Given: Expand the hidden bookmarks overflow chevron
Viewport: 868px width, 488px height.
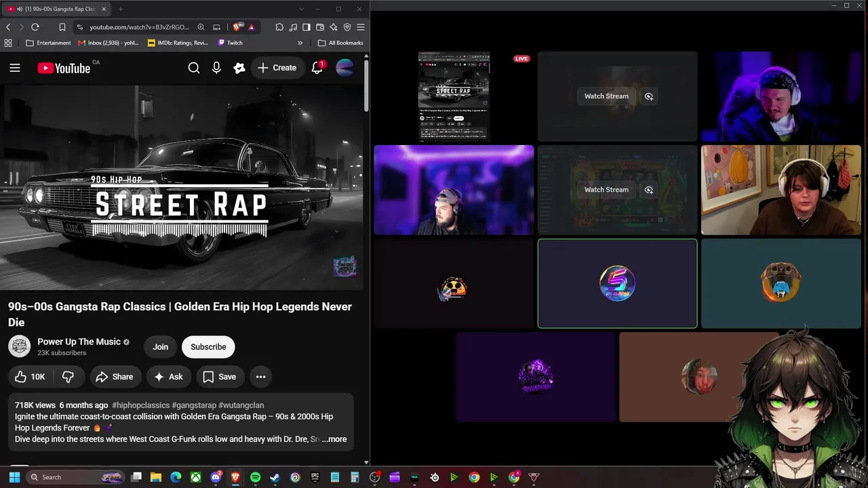Looking at the screenshot, I should (300, 43).
